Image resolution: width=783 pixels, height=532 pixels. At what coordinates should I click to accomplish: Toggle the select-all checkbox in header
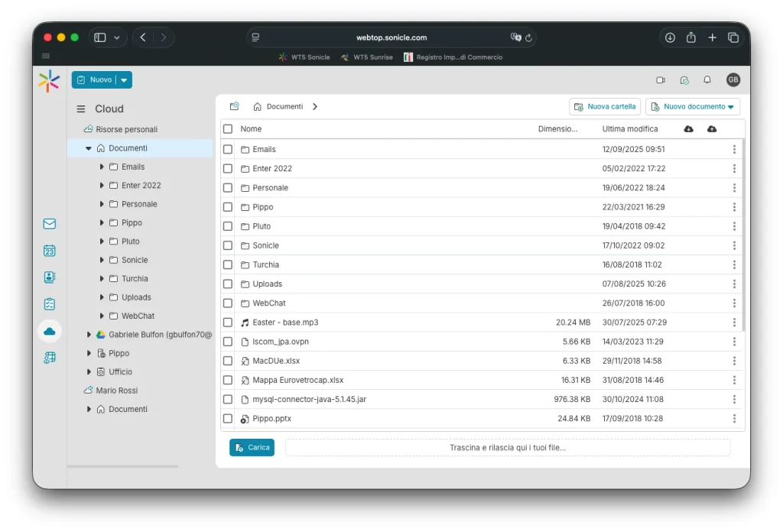pos(228,129)
